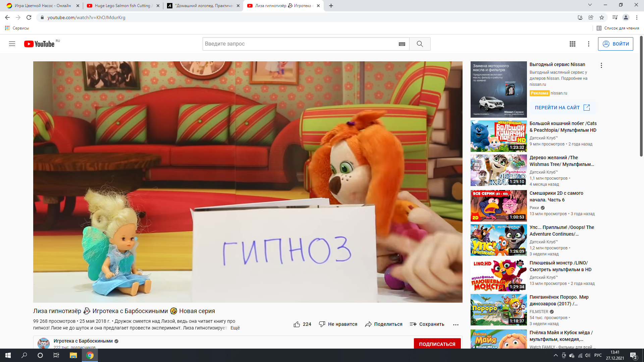Open volume control in system tray
Screen dimensions: 644x362
point(588,355)
